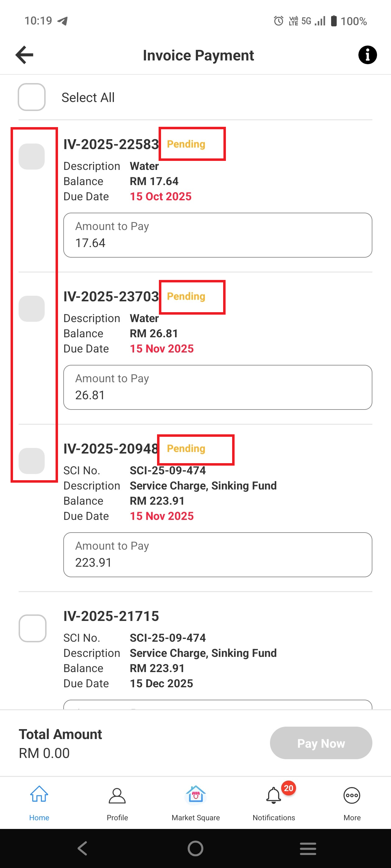Tick checkbox for invoice IV-2025-20948
The width and height of the screenshot is (391, 868).
click(32, 461)
